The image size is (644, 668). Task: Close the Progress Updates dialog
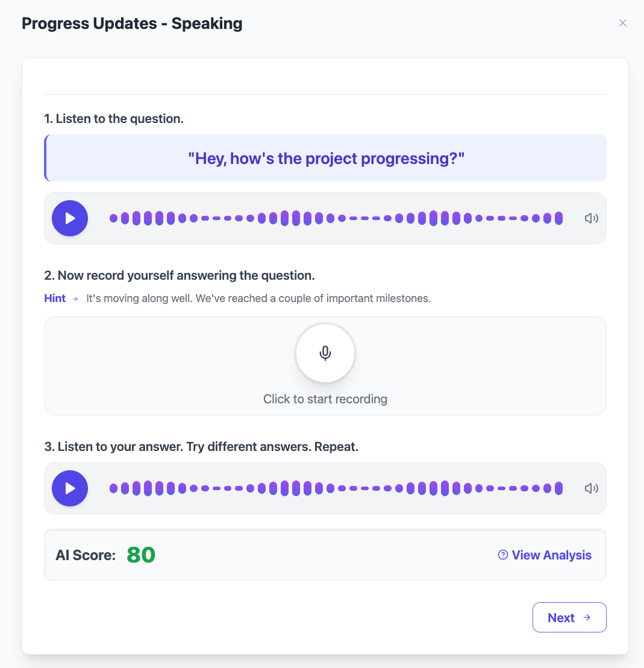click(x=623, y=23)
